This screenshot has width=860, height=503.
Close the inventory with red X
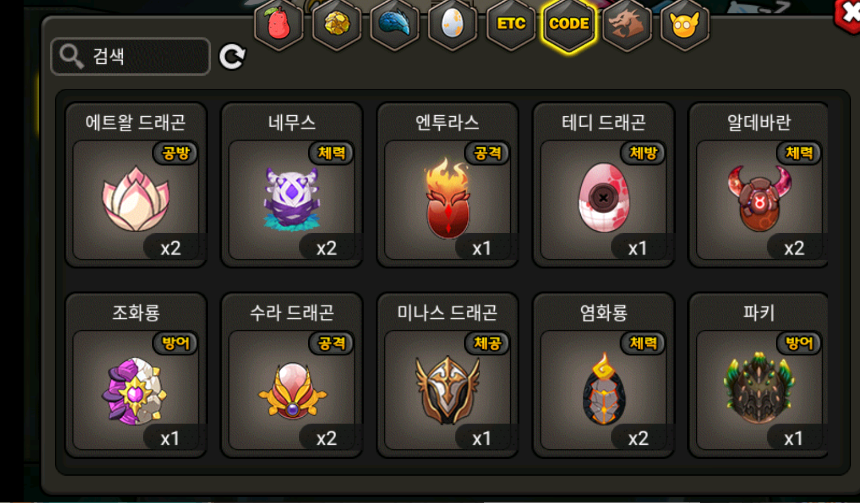click(848, 14)
